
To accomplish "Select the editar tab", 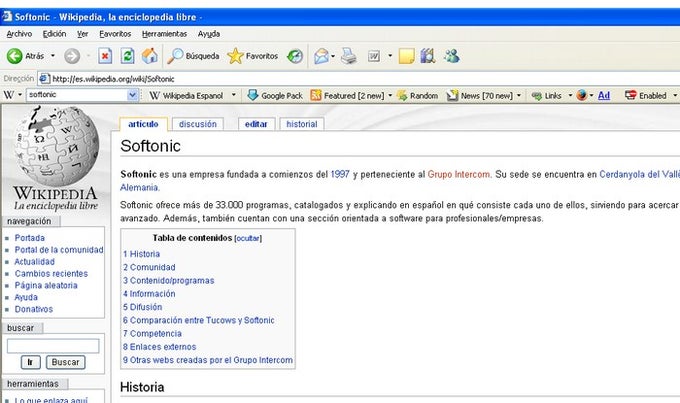I will [x=256, y=124].
